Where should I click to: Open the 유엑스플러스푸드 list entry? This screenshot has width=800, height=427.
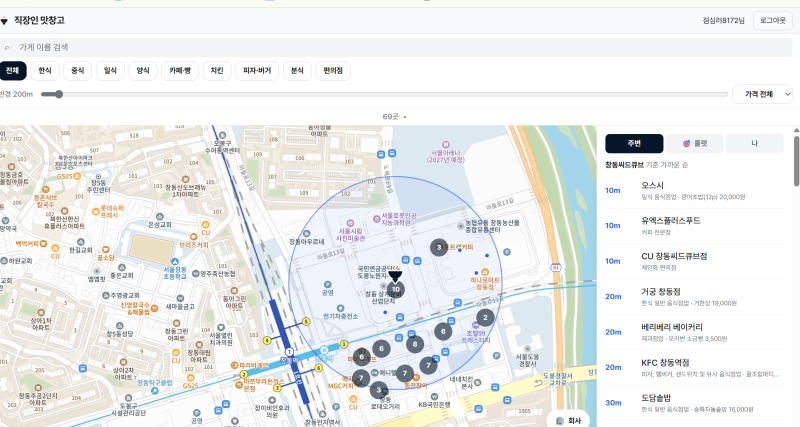(x=694, y=226)
